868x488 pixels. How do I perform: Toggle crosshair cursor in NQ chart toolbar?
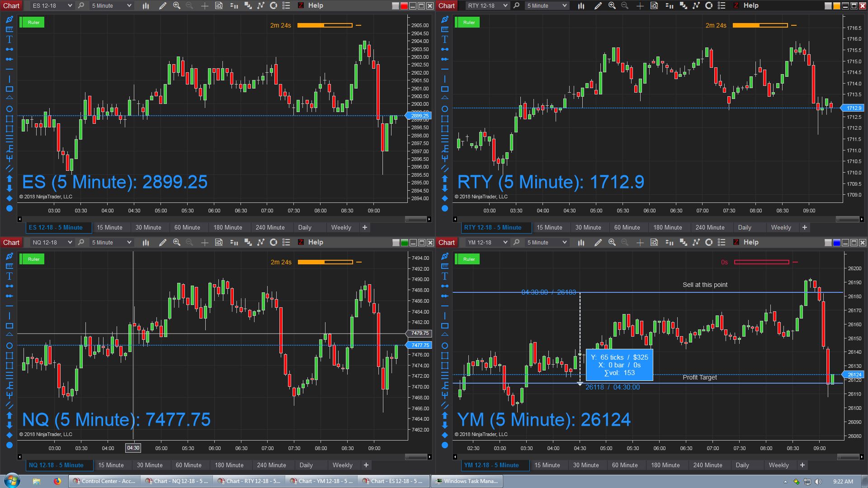[x=205, y=242]
